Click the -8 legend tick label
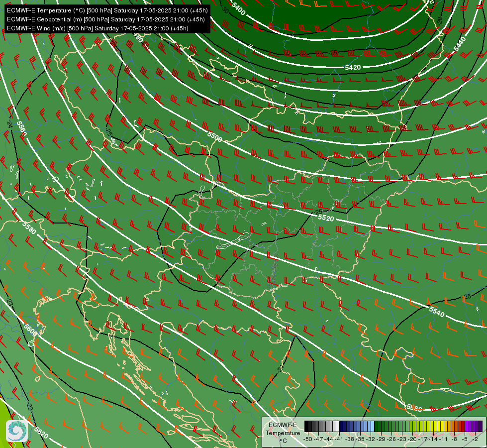 (454, 440)
